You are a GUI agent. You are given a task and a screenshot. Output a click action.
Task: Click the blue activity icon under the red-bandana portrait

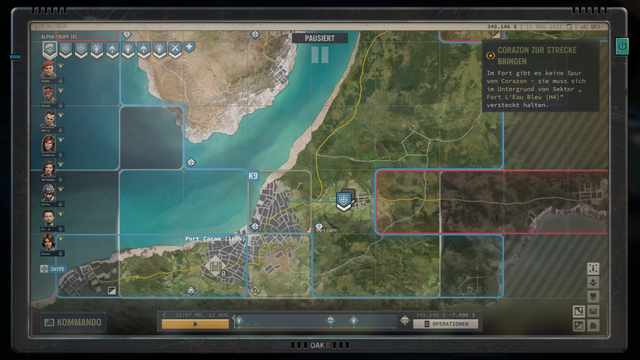coord(61,105)
